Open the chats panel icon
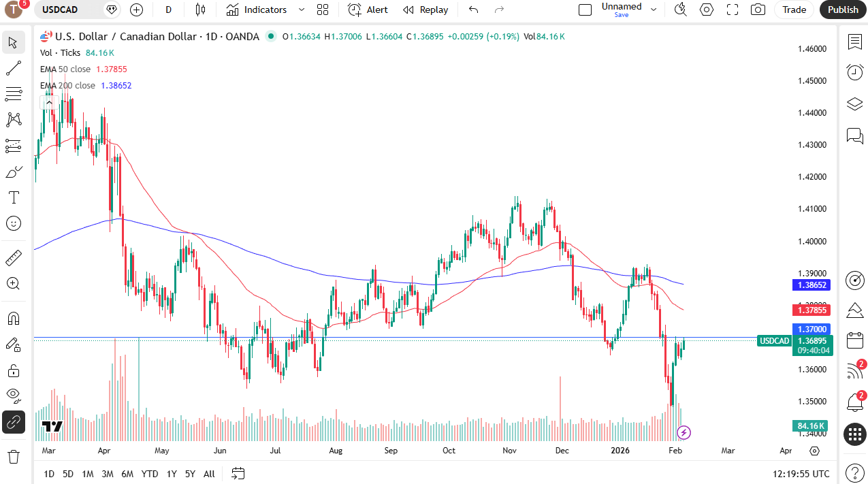This screenshot has height=484, width=868. coord(855,135)
